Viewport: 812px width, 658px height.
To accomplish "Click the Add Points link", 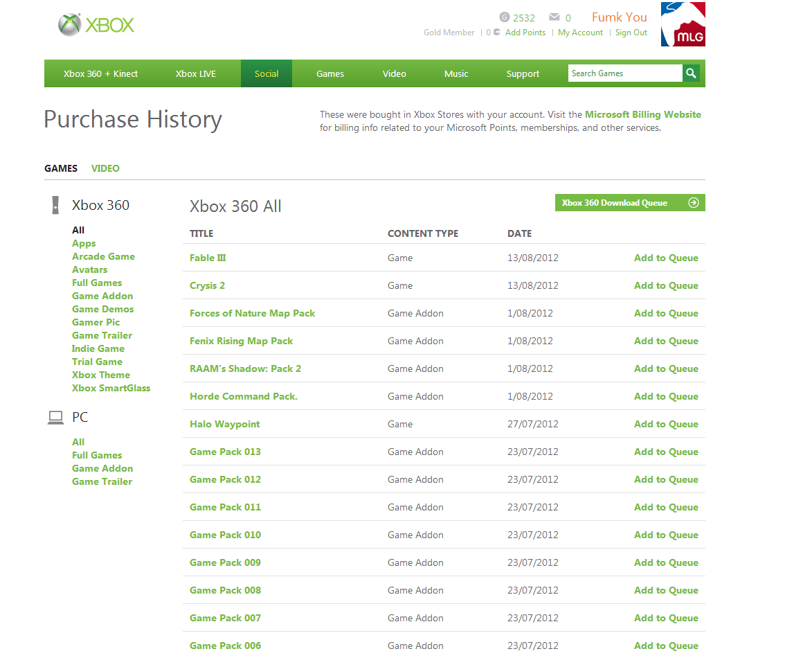I will tap(525, 32).
